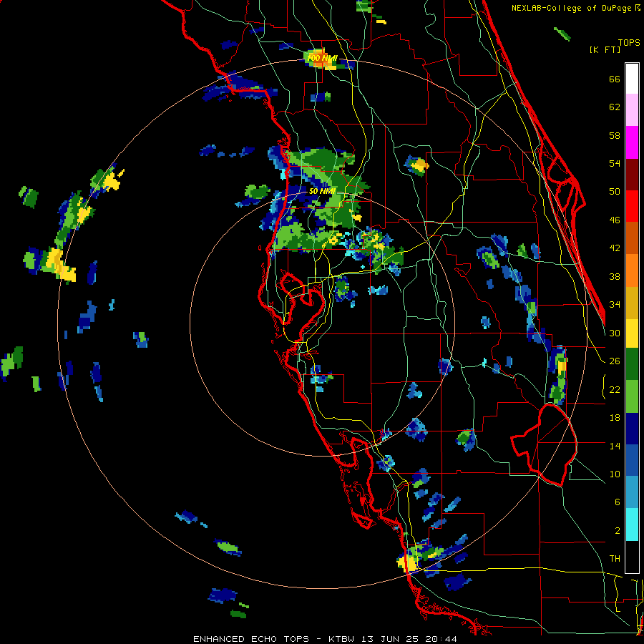Click the black TH legend swatch
Screen dimensions: 644x644
(632, 557)
